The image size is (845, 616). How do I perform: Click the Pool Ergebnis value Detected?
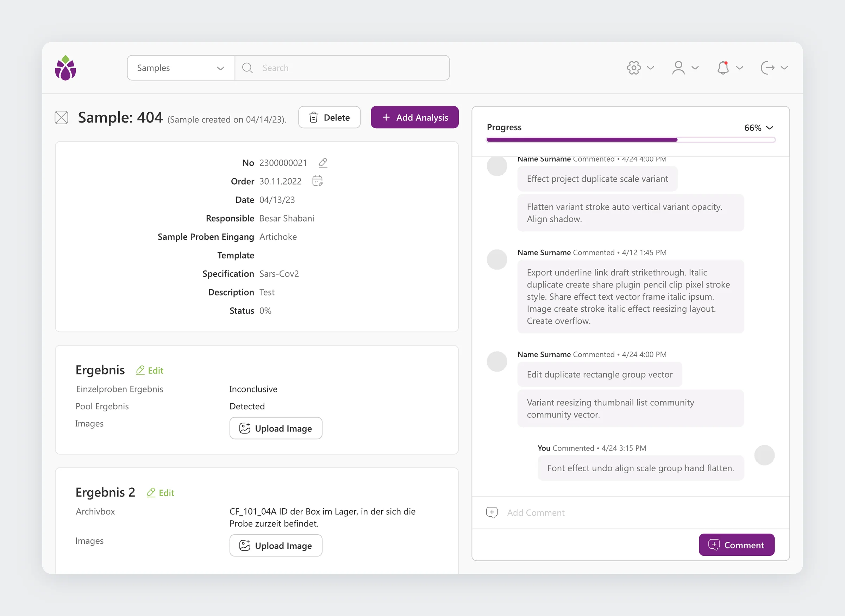247,406
